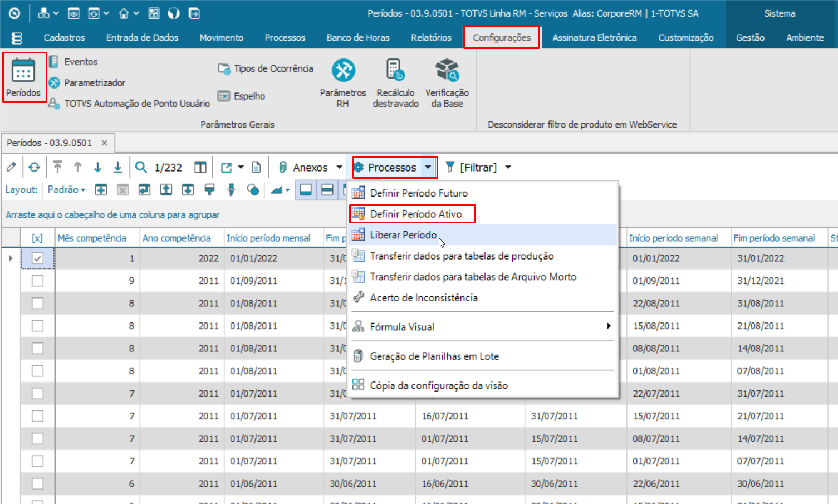This screenshot has width=838, height=504.
Task: Expand the home icon dropdown in title bar
Action: tap(136, 13)
